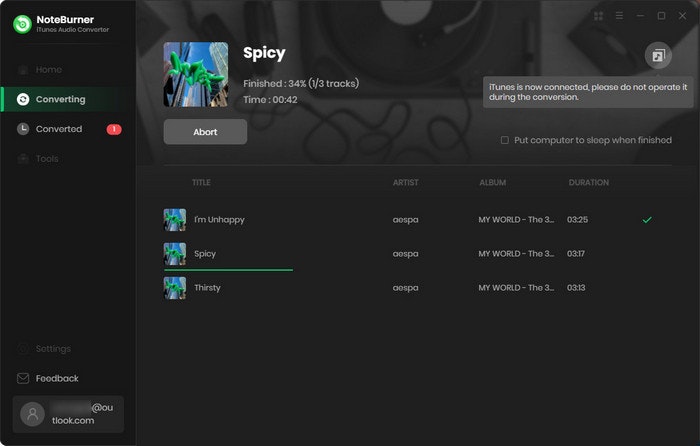Image resolution: width=700 pixels, height=446 pixels.
Task: Select the Converting tab in sidebar
Action: 68,99
